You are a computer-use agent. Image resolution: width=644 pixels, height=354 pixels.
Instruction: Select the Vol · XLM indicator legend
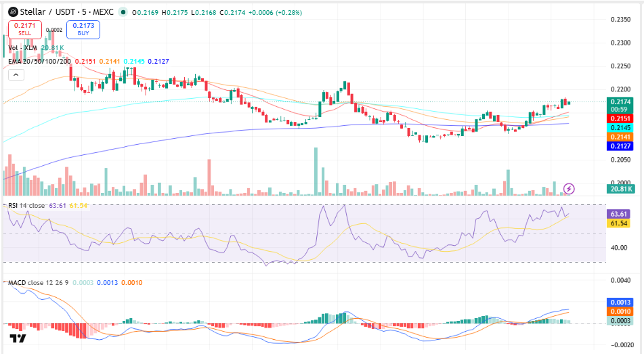tap(22, 48)
